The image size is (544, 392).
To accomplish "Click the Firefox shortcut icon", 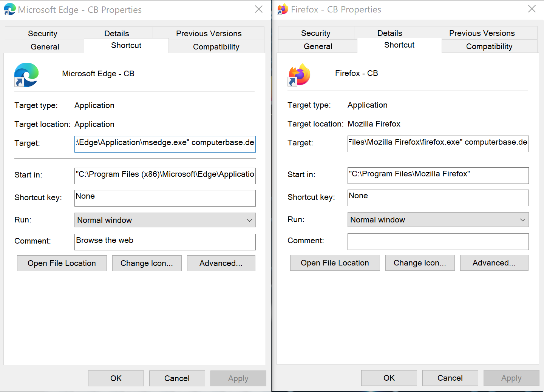I will 299,74.
